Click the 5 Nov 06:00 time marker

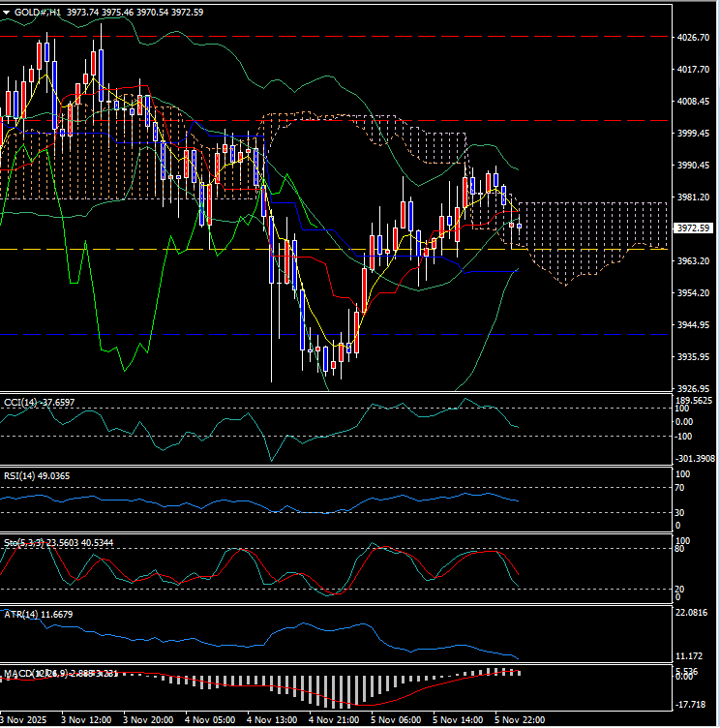tap(395, 720)
